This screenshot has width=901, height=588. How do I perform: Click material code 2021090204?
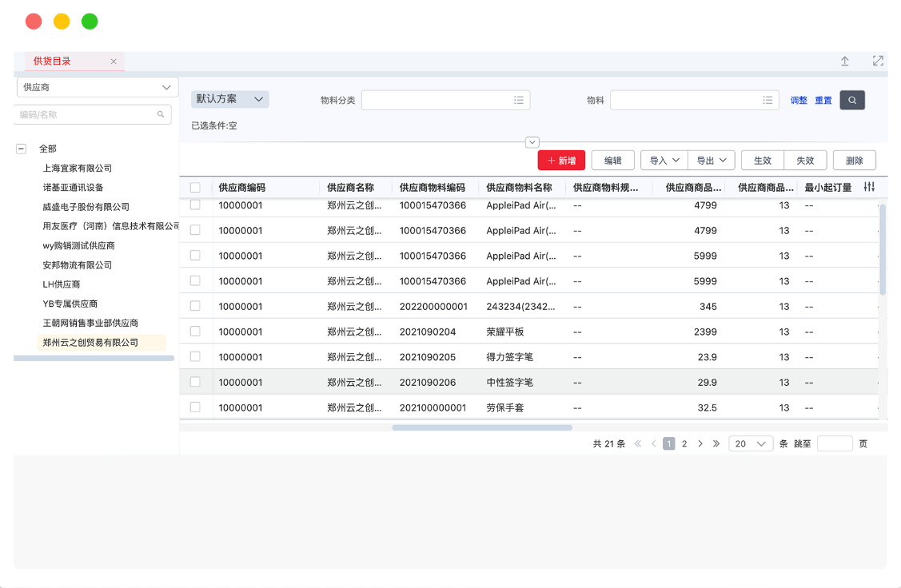click(428, 332)
